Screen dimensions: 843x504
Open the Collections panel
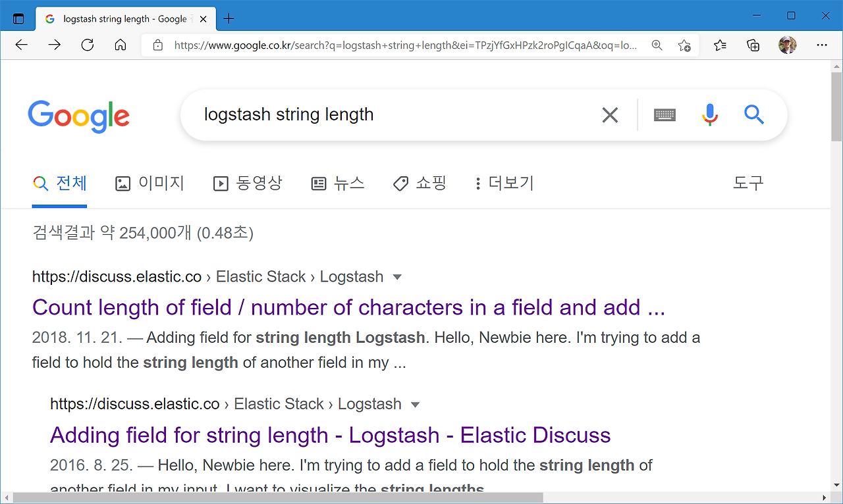click(753, 45)
